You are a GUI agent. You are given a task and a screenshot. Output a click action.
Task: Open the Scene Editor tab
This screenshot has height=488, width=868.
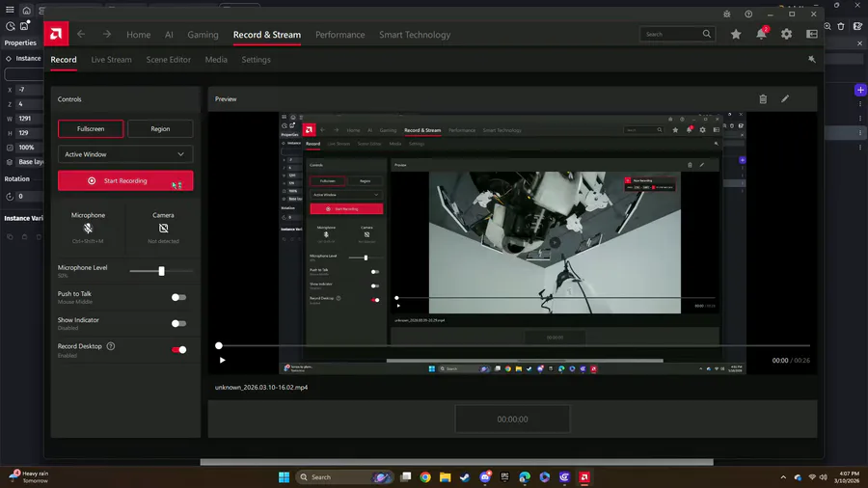tap(168, 60)
